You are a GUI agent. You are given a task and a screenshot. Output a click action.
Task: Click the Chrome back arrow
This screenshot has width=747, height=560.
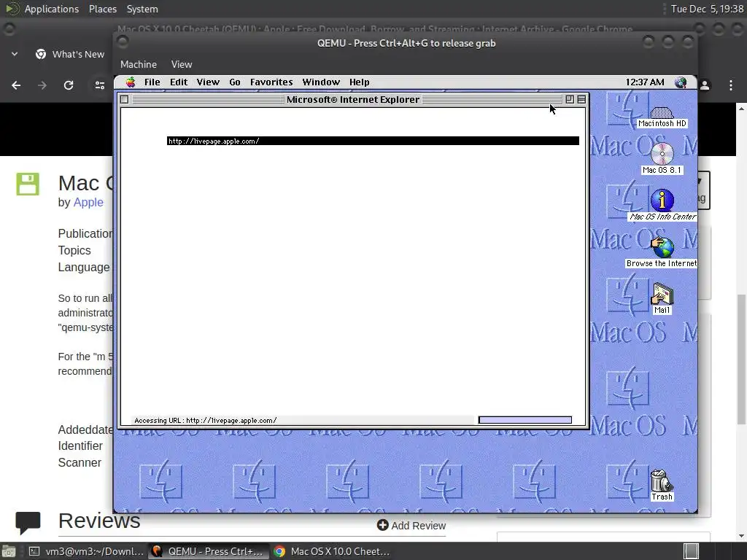pos(16,85)
